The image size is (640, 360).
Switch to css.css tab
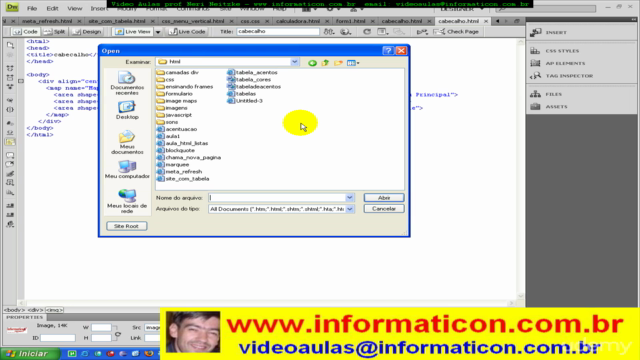[x=250, y=21]
